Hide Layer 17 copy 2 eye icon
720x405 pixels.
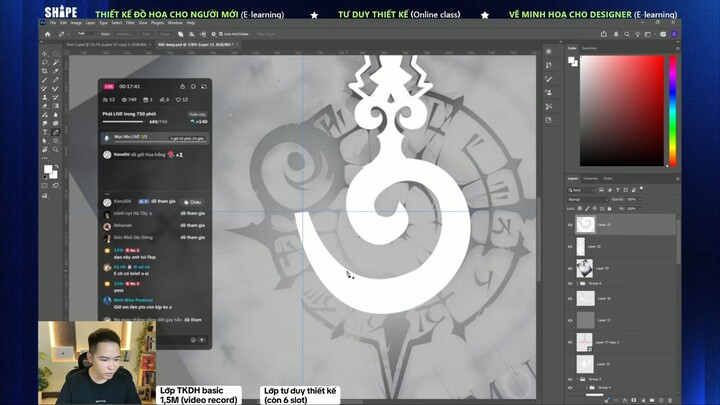point(570,342)
